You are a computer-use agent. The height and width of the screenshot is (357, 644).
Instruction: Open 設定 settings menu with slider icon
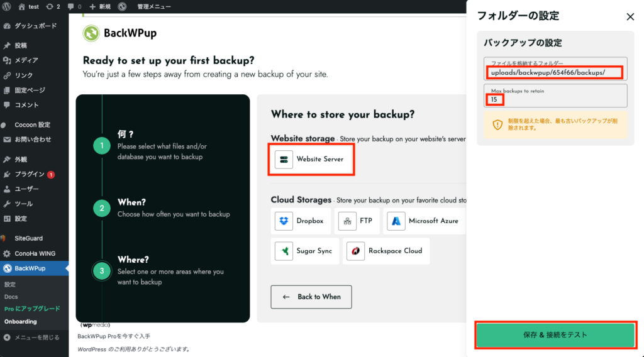(x=34, y=219)
